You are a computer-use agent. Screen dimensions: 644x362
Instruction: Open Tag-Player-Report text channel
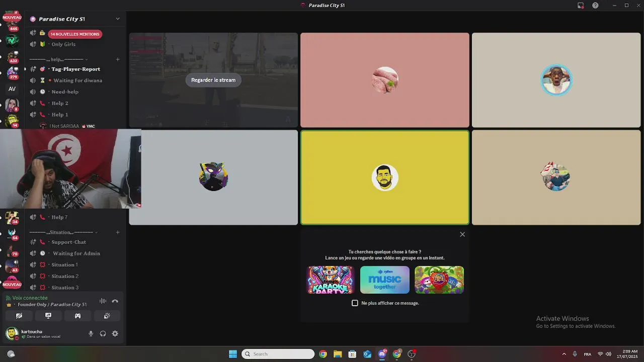[75, 69]
